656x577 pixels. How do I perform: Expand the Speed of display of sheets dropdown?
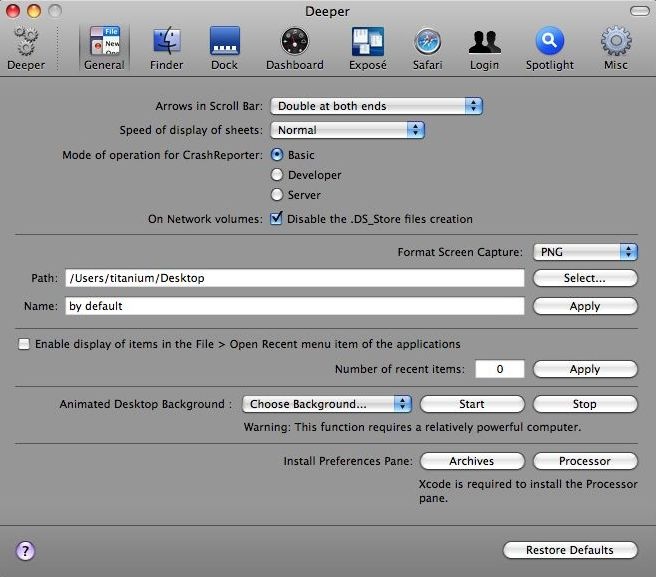pyautogui.click(x=347, y=130)
